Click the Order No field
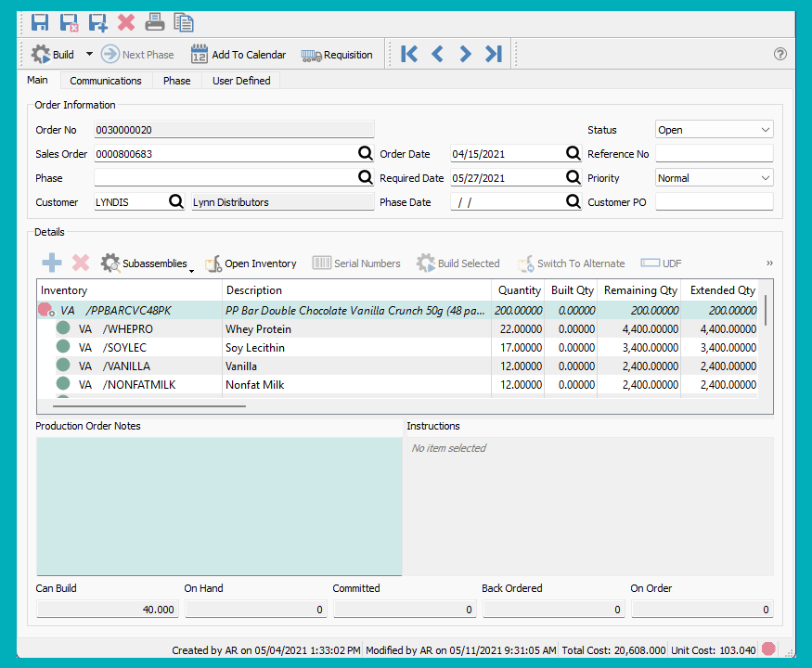The image size is (812, 668). tap(234, 130)
